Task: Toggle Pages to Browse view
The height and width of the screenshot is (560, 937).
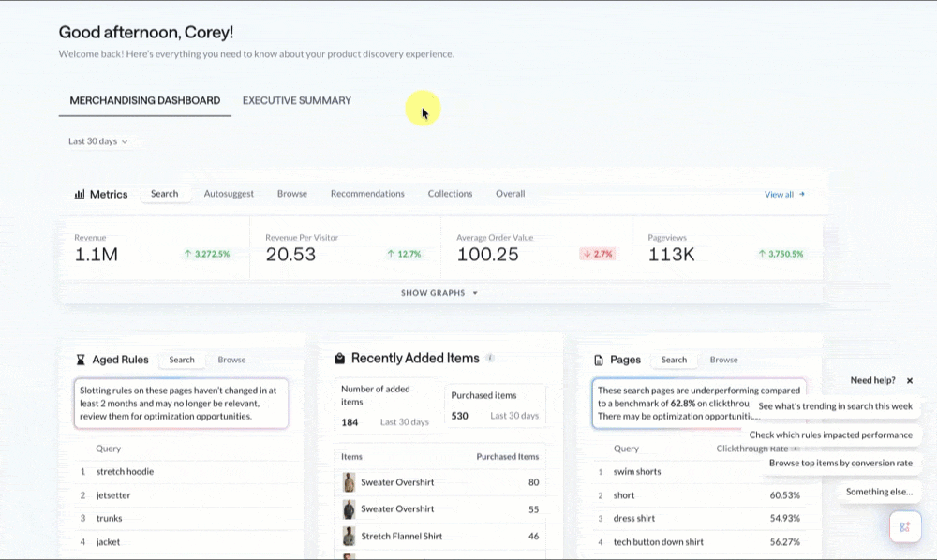Action: pos(723,360)
